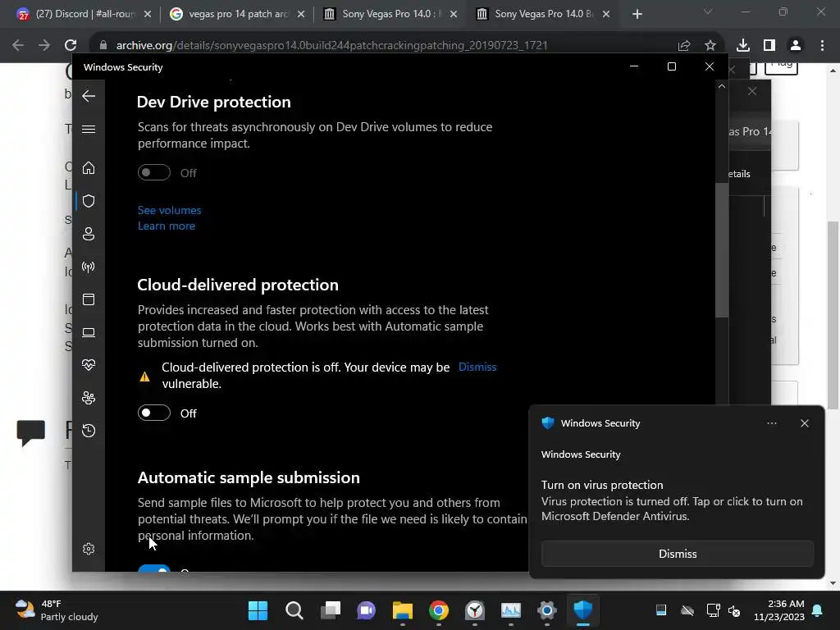Open notification bell in system tray

818,610
